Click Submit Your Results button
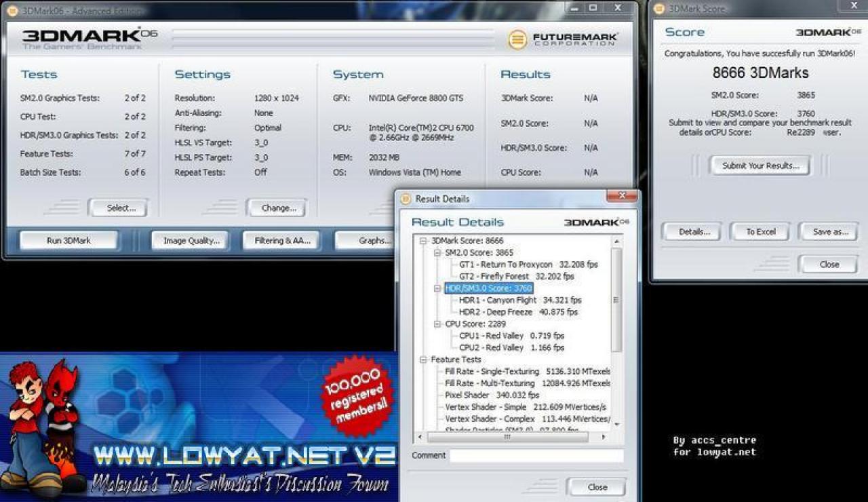This screenshot has width=868, height=502. (760, 166)
